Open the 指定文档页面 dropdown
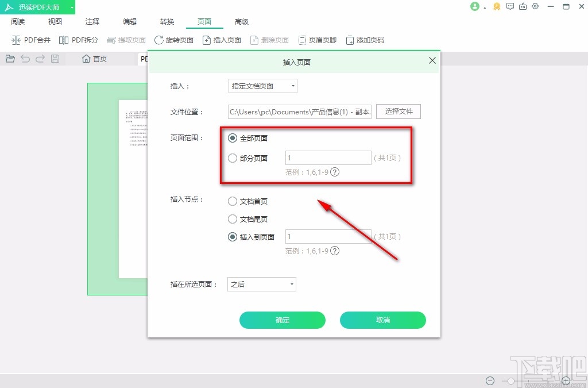The height and width of the screenshot is (388, 588). click(x=262, y=85)
